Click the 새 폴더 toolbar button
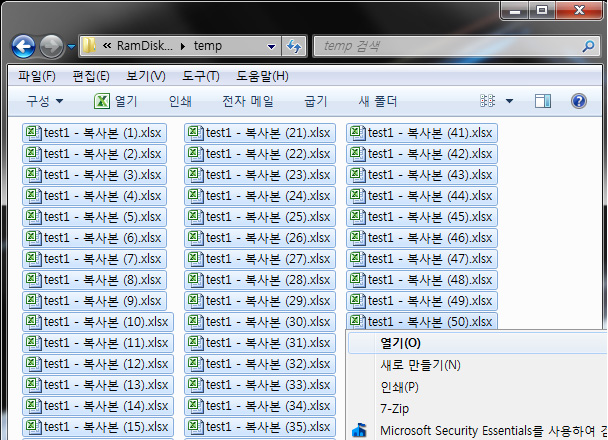 coord(377,101)
